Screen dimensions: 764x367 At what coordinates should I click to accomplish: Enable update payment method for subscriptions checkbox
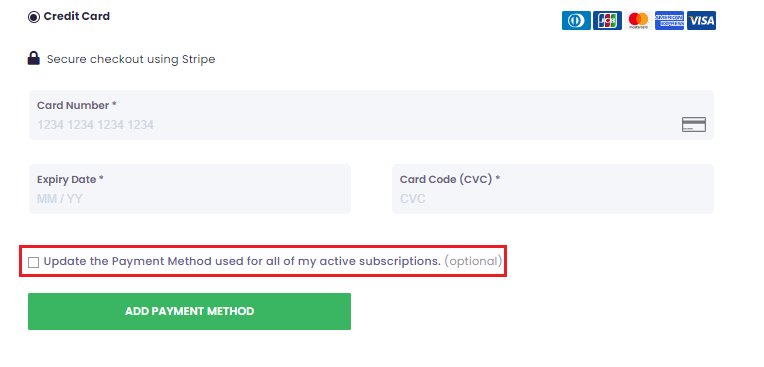(33, 262)
